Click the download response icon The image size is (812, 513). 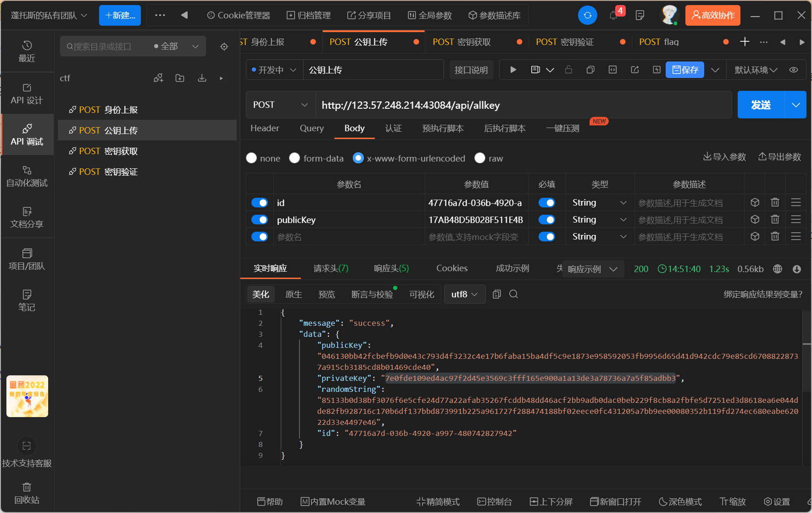click(797, 269)
